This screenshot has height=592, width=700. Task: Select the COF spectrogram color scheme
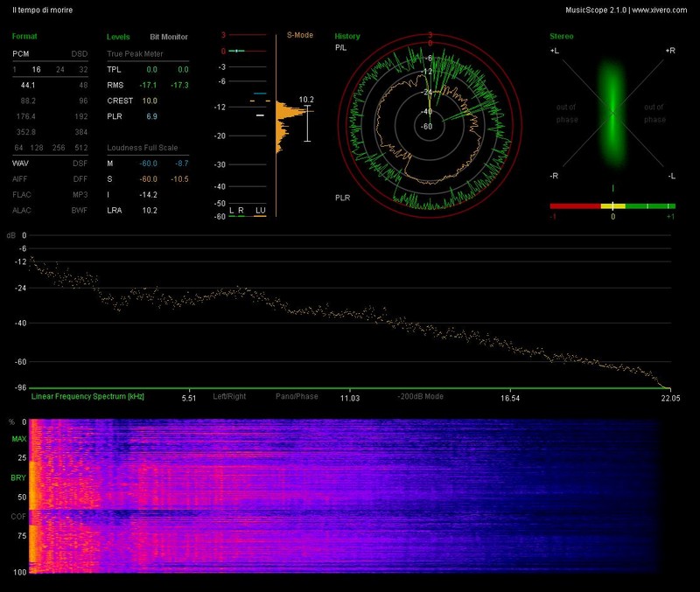(x=18, y=517)
